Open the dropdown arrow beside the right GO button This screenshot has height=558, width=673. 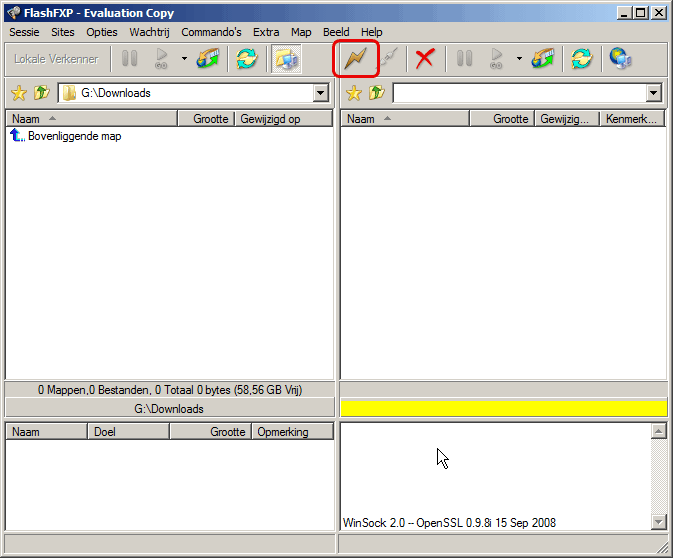519,58
